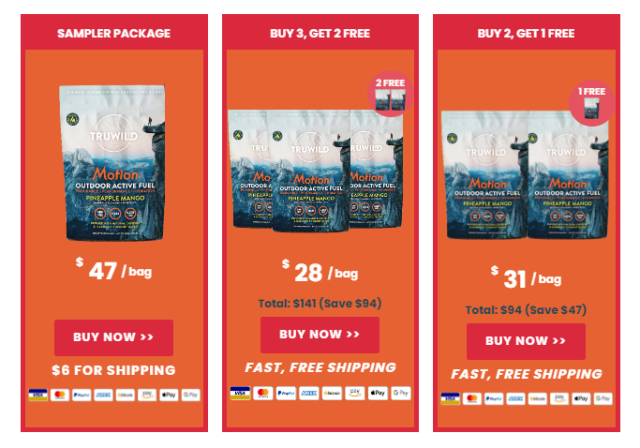Click the Bitcoin icon in the Sampler Package card
Screen dimensions: 640x448
125,395
